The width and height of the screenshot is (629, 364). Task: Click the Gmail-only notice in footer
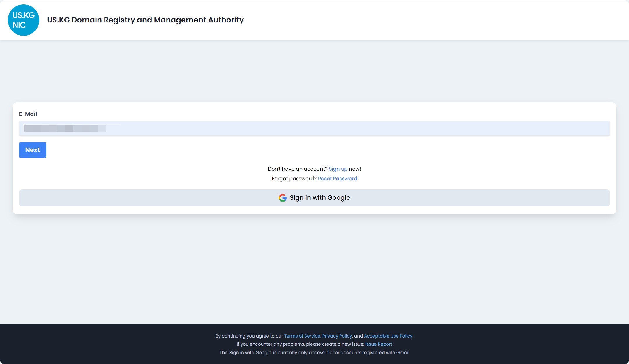pos(314,353)
